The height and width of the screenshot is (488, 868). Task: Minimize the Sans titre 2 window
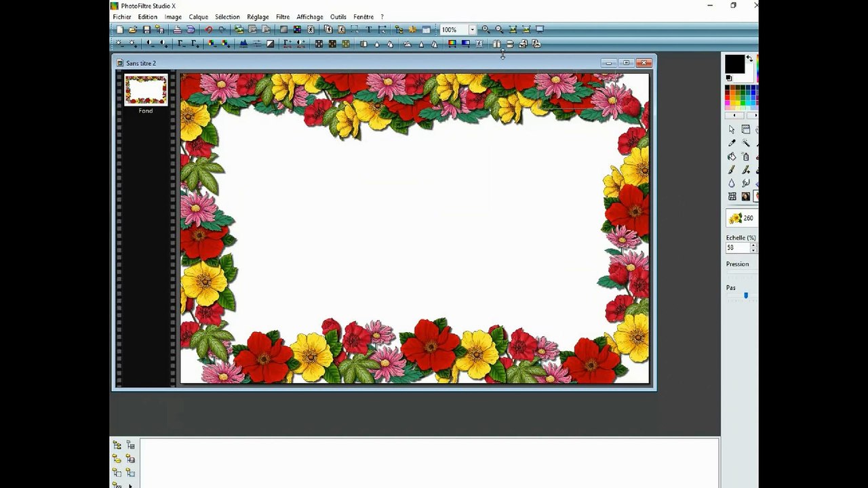click(x=609, y=63)
